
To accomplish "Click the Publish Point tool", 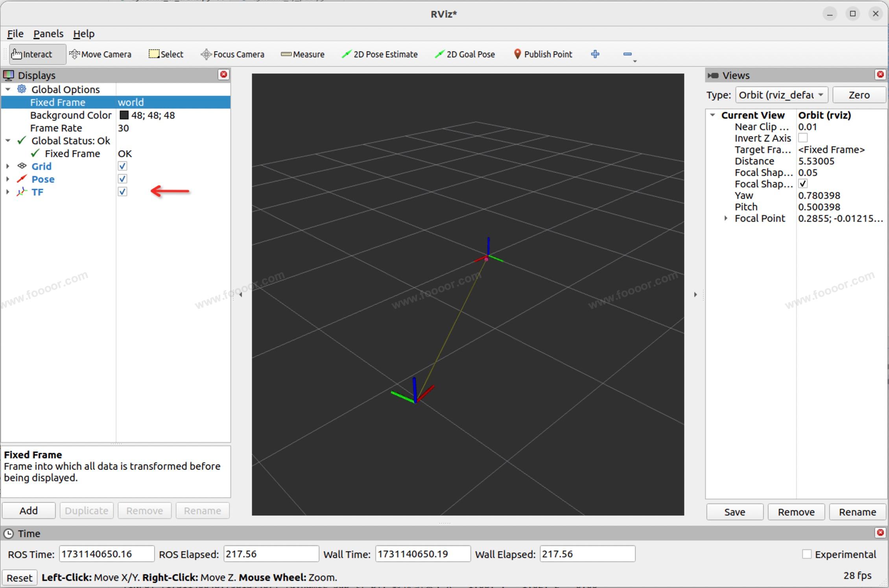I will click(x=543, y=54).
